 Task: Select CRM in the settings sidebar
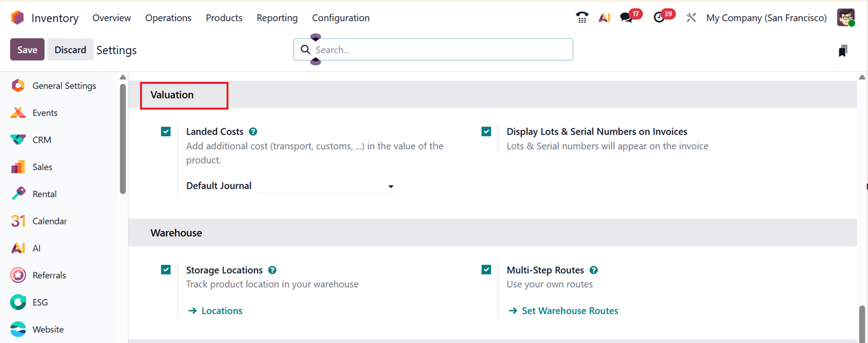tap(42, 140)
